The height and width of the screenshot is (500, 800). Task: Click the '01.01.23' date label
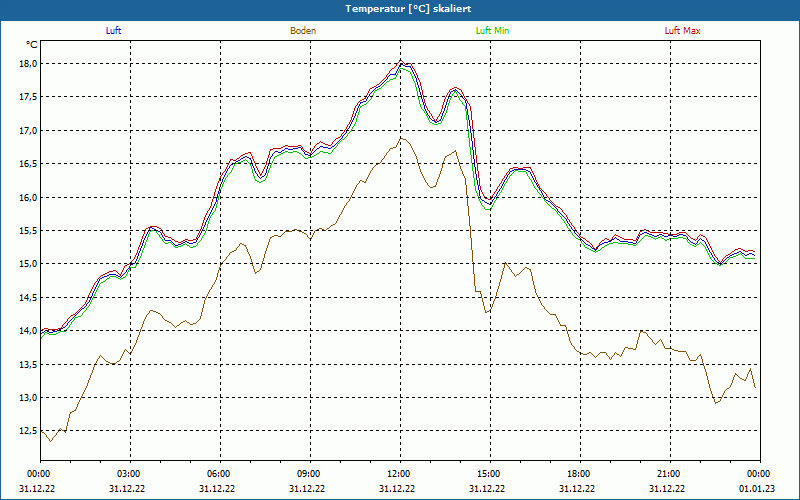[x=755, y=489]
